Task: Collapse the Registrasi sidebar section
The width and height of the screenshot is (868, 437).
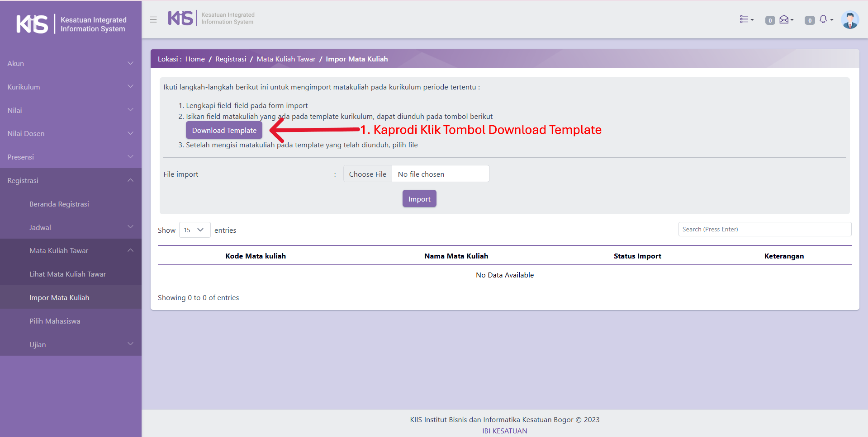Action: [71, 181]
